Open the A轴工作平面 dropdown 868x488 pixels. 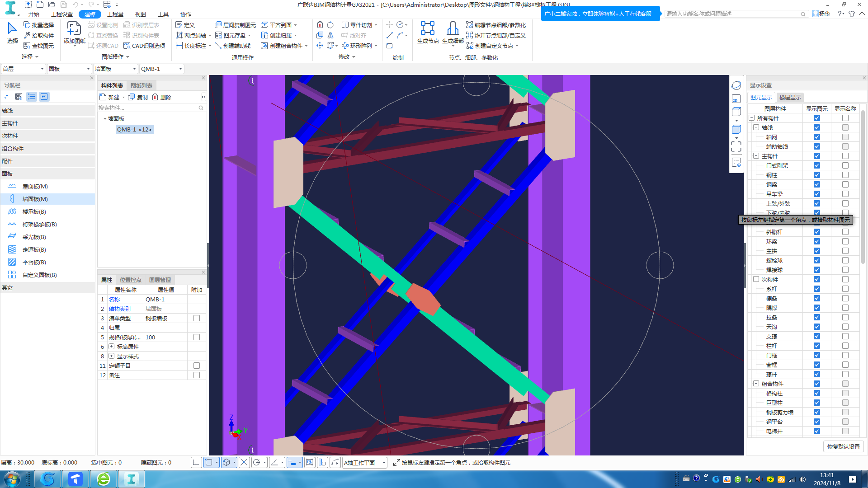364,462
